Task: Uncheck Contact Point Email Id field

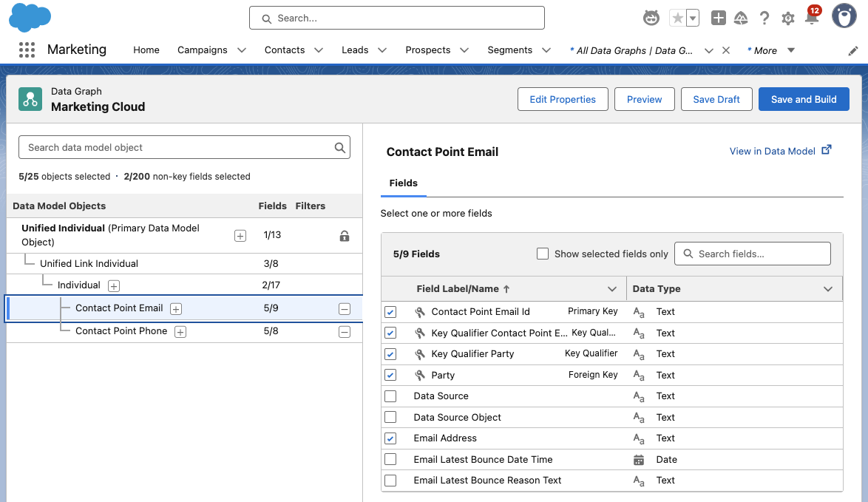Action: pos(390,311)
